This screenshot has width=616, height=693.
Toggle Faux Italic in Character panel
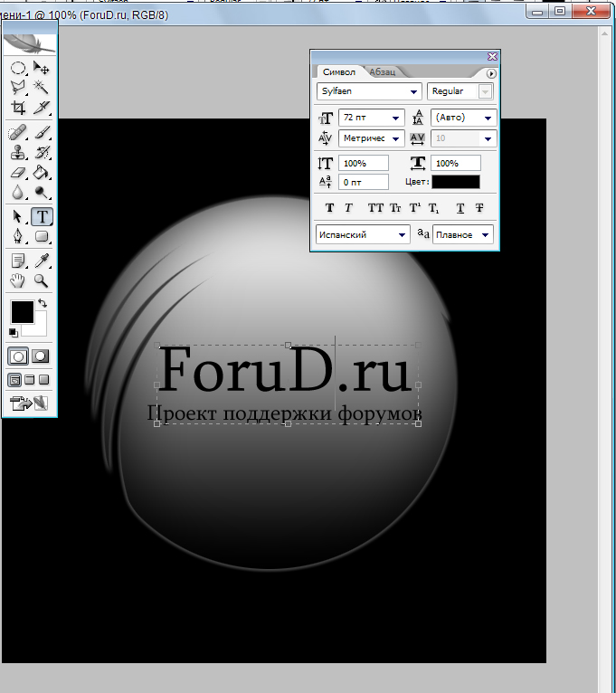pyautogui.click(x=348, y=208)
